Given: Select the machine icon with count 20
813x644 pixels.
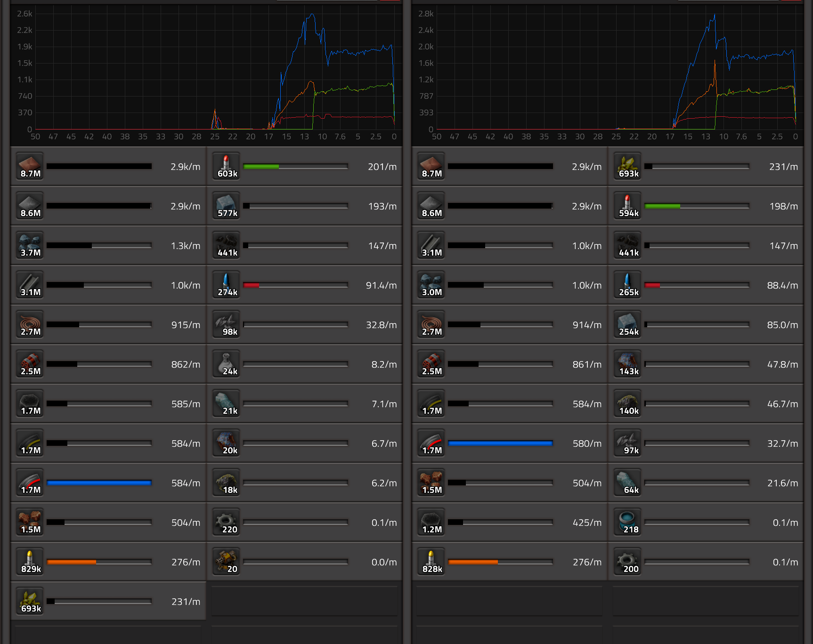Looking at the screenshot, I should (227, 562).
